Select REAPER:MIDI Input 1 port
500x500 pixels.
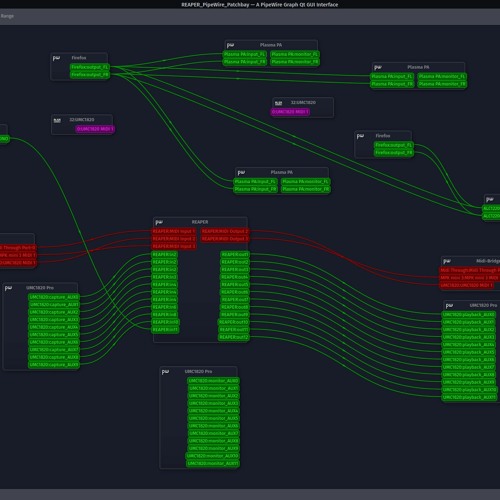tap(174, 231)
